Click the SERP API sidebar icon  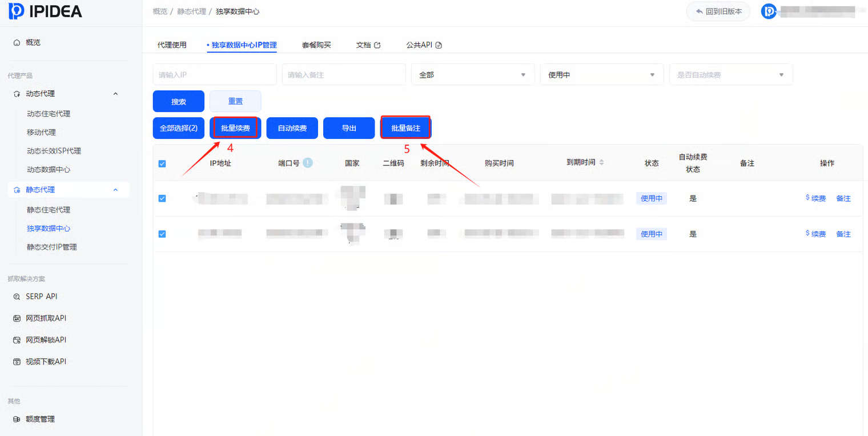(x=17, y=297)
